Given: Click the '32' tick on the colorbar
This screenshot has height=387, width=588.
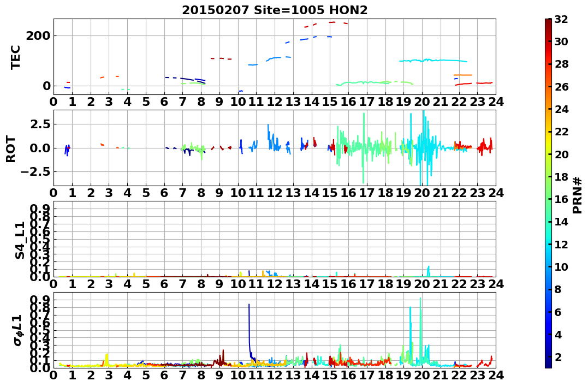Looking at the screenshot, I should tap(561, 19).
